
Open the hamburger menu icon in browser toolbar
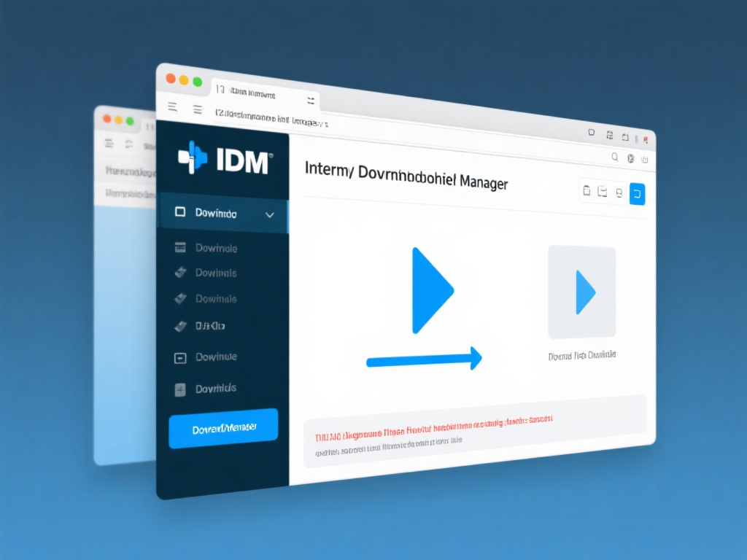coord(173,107)
